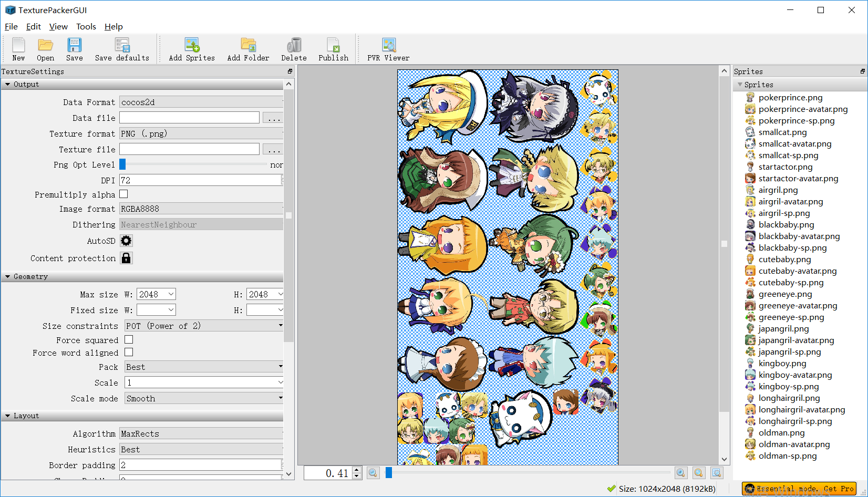The width and height of the screenshot is (868, 497).
Task: Click the zoom 1:1 magnifier icon
Action: pyautogui.click(x=699, y=473)
